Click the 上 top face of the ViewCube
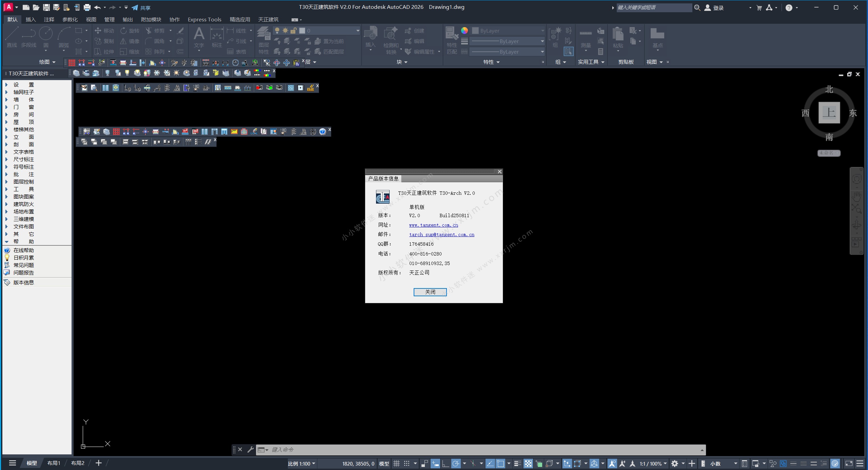 click(829, 113)
